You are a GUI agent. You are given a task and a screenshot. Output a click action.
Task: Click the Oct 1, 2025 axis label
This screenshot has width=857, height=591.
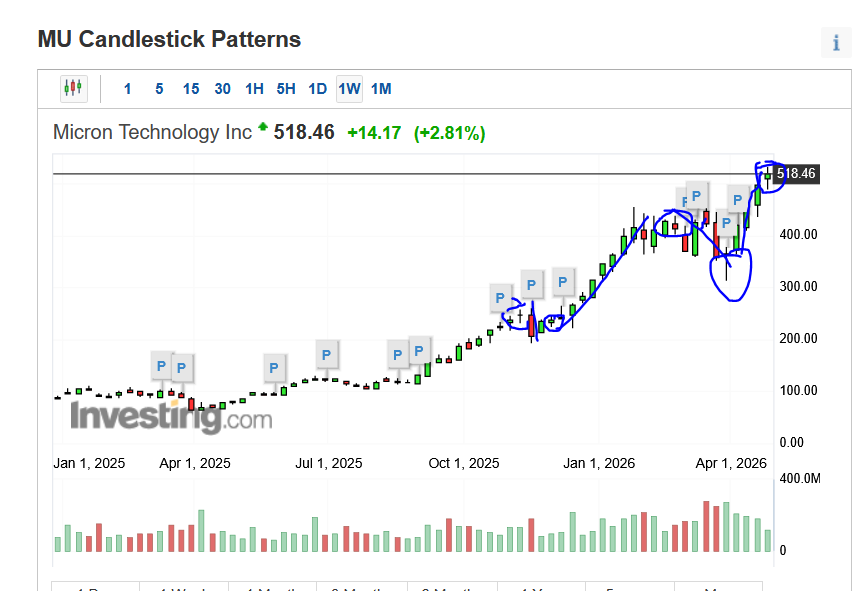(x=463, y=463)
